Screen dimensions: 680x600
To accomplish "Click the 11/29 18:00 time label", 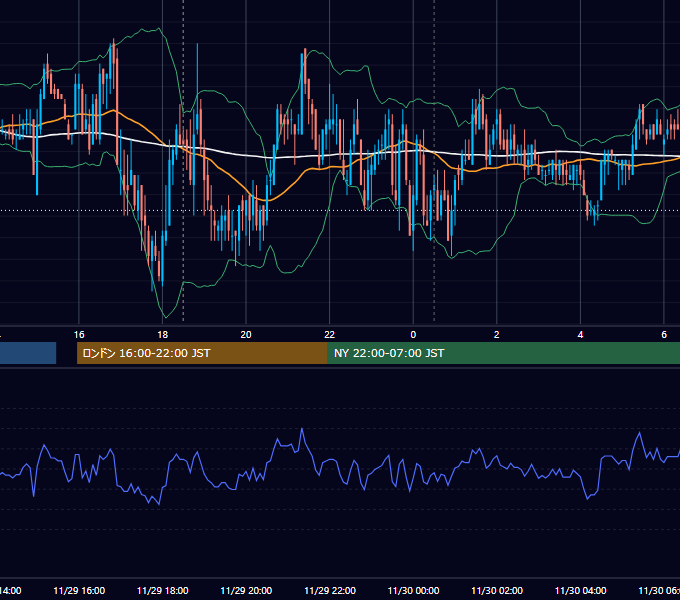I will click(x=163, y=590).
